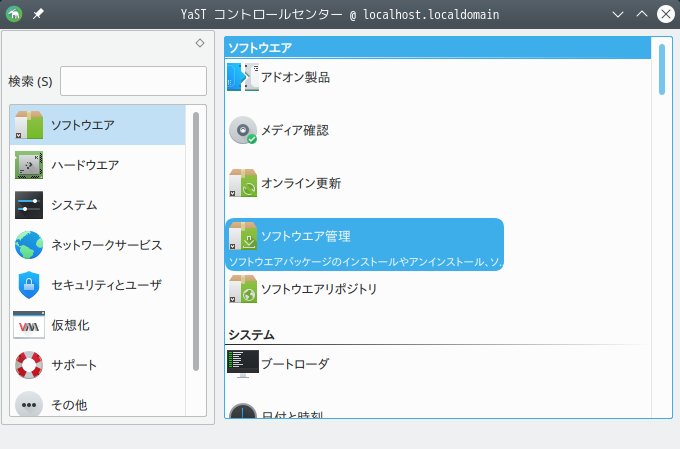Select セキュリティとユーザ category label

point(107,285)
